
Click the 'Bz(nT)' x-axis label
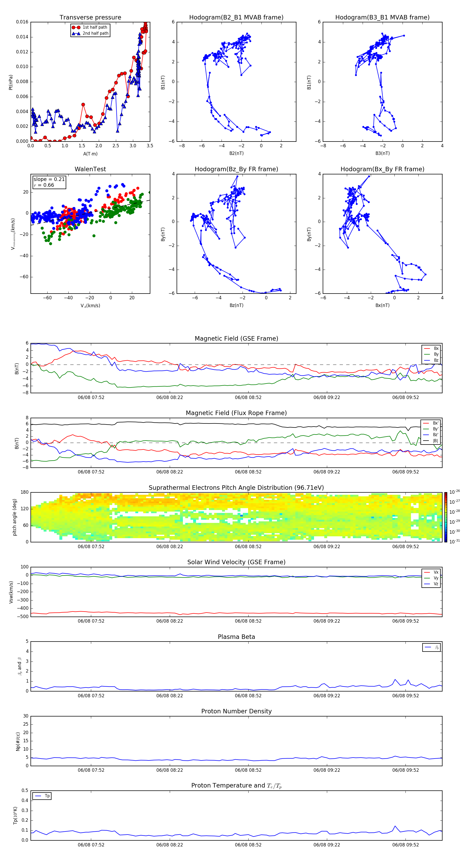[x=236, y=305]
